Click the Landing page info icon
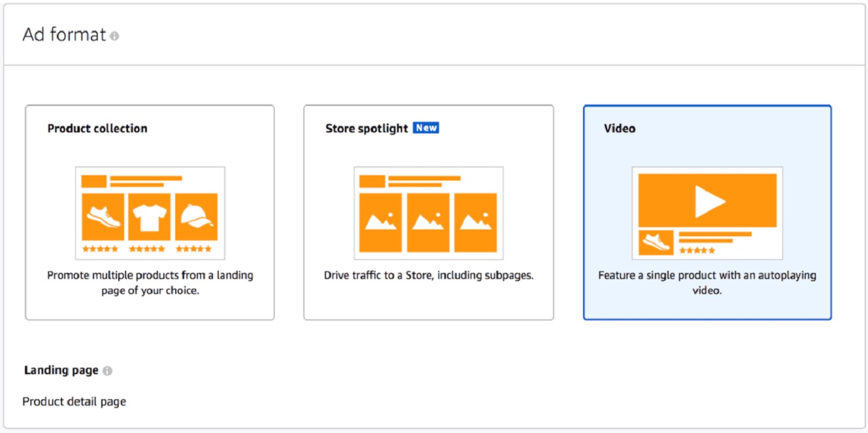This screenshot has height=433, width=868. click(x=107, y=370)
